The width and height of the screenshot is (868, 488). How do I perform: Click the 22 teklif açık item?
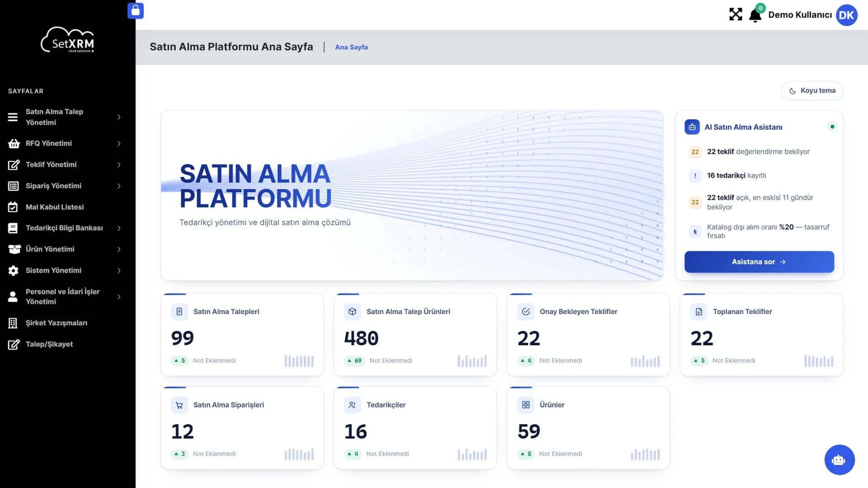pyautogui.click(x=759, y=202)
